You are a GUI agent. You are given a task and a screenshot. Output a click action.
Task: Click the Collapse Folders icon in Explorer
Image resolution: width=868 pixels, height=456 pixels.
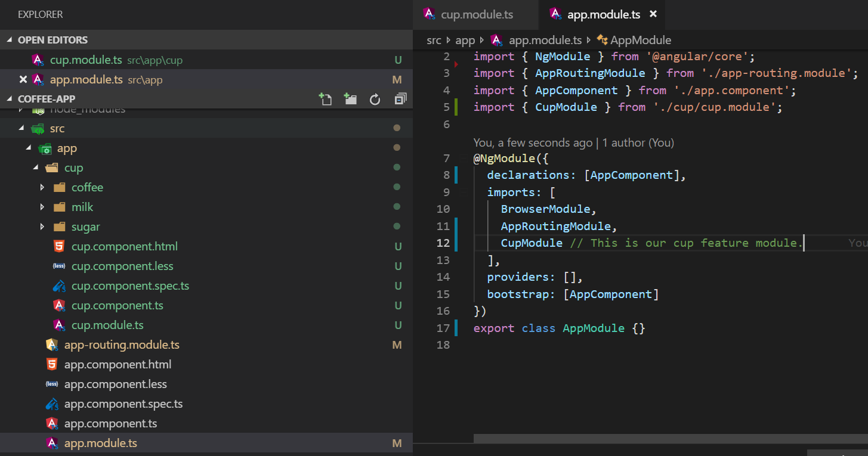(400, 100)
